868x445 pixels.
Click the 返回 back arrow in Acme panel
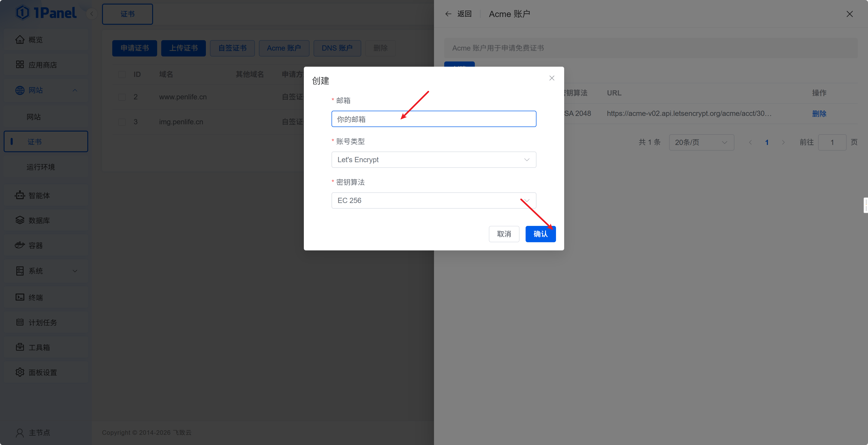tap(449, 14)
